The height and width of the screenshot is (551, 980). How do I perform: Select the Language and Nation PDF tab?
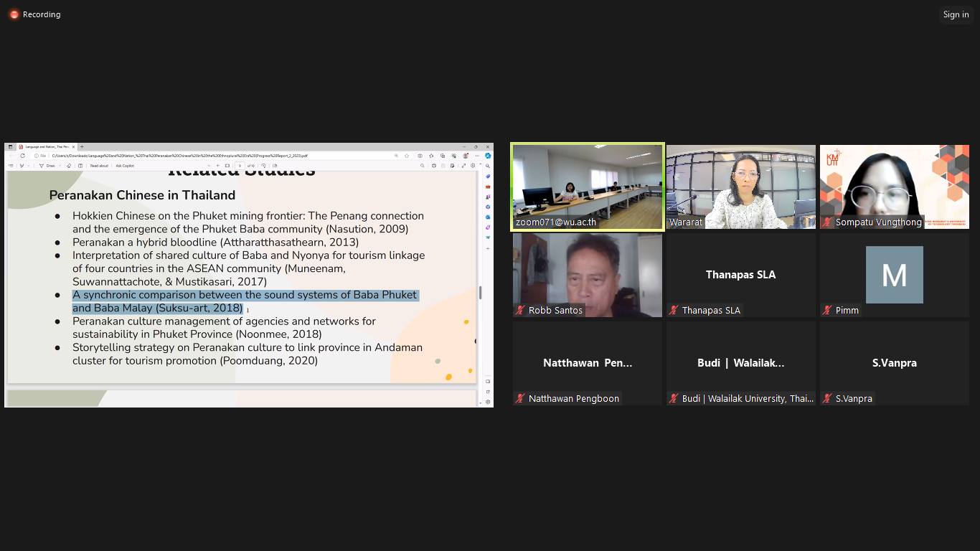coord(47,147)
